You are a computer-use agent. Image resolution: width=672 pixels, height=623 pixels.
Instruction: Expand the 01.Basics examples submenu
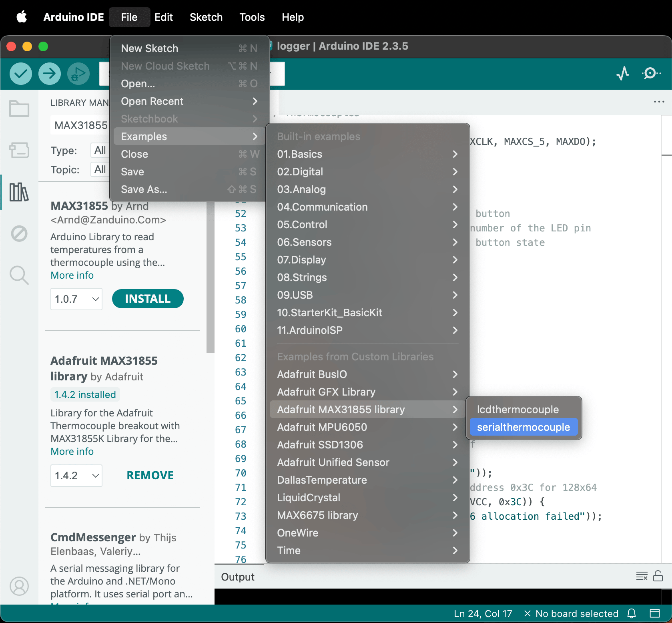(367, 154)
